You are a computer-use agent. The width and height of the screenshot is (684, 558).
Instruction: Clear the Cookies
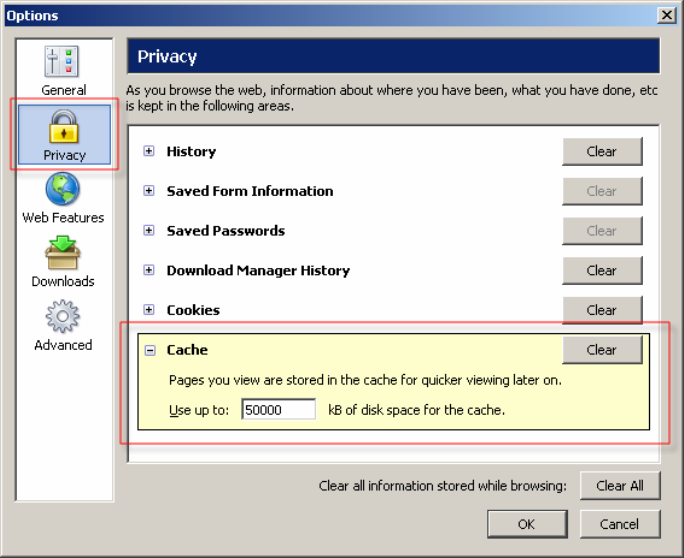(602, 310)
